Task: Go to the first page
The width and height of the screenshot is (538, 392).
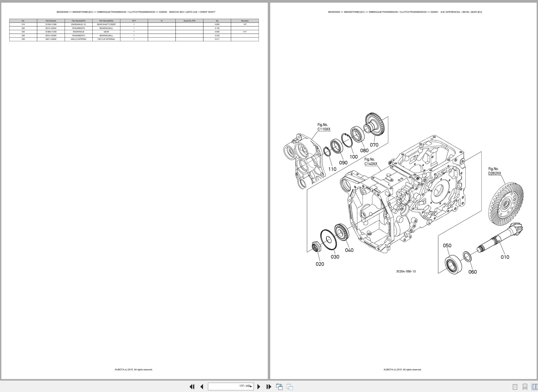Action: coord(192,387)
